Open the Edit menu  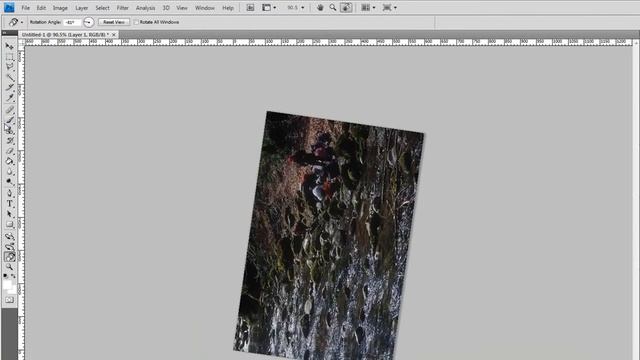click(41, 8)
